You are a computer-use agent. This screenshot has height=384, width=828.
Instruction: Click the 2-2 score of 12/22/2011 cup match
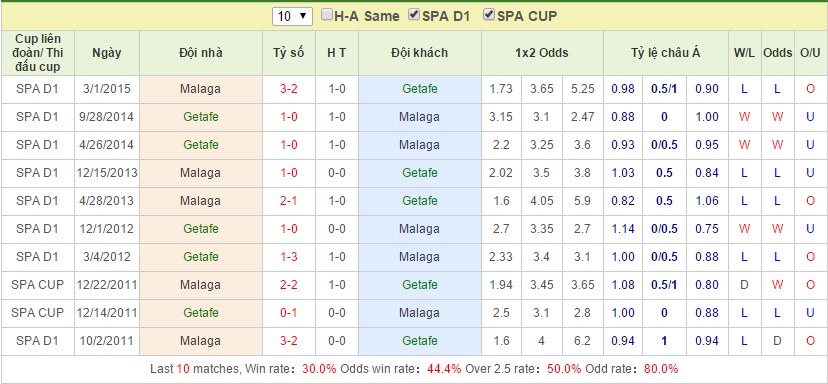[x=288, y=285]
